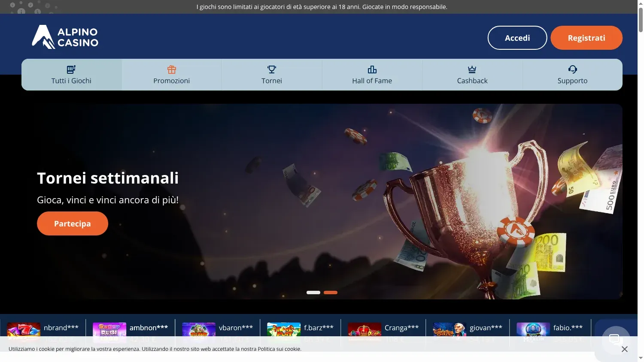Image resolution: width=644 pixels, height=362 pixels.
Task: Click the Tornei trophy icon
Action: (x=272, y=69)
